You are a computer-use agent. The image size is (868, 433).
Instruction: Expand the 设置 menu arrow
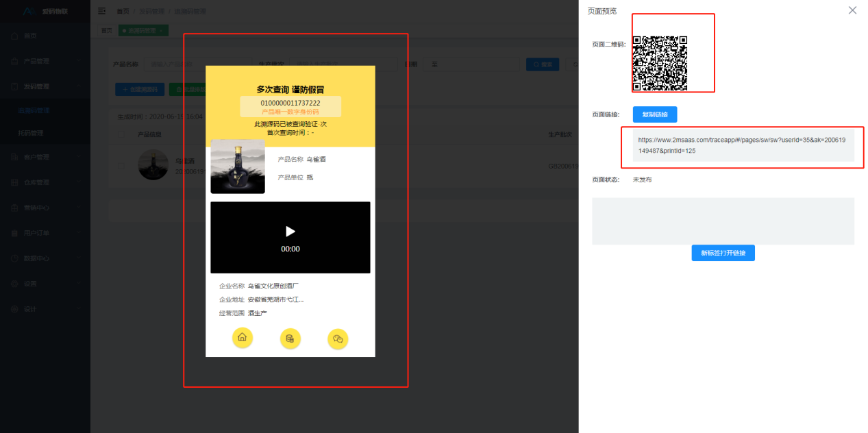(79, 284)
